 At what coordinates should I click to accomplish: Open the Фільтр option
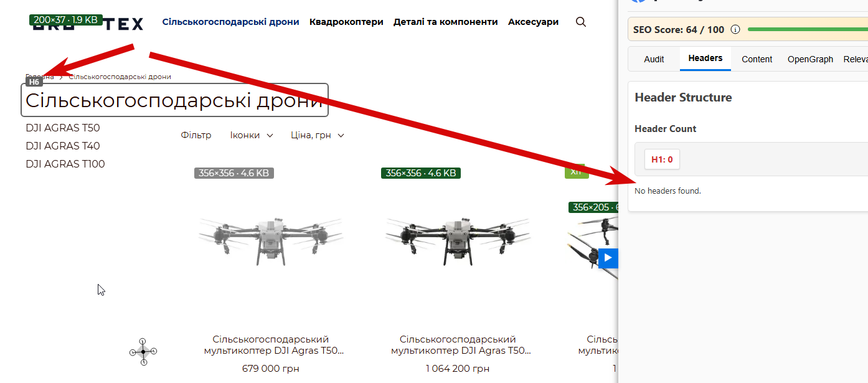pyautogui.click(x=196, y=135)
